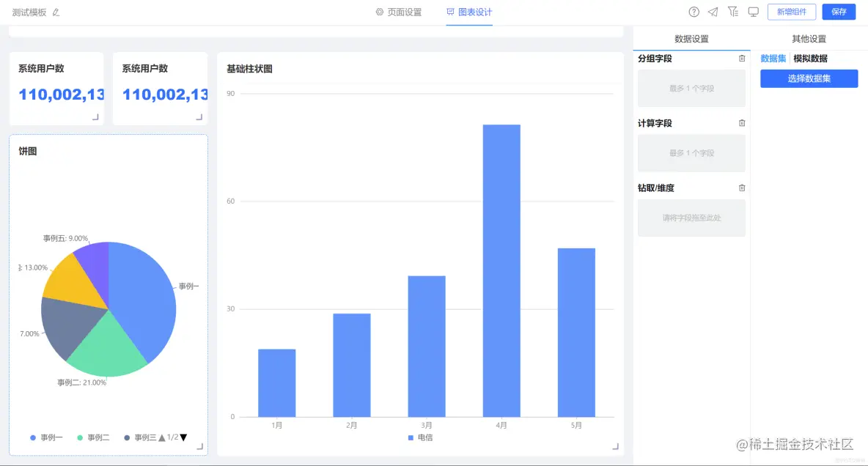The height and width of the screenshot is (466, 868).
Task: Click the 计算字段 drop area
Action: coord(691,152)
